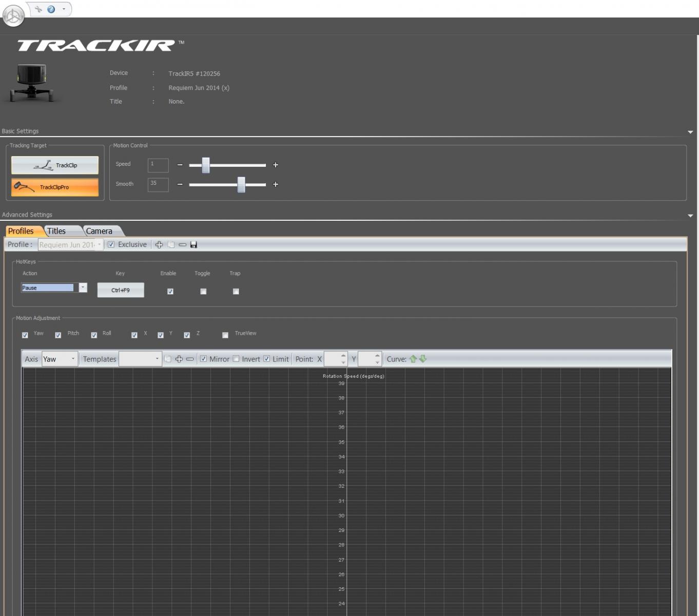The width and height of the screenshot is (699, 616).
Task: Collapse the Basic Settings section arrow
Action: pyautogui.click(x=690, y=132)
